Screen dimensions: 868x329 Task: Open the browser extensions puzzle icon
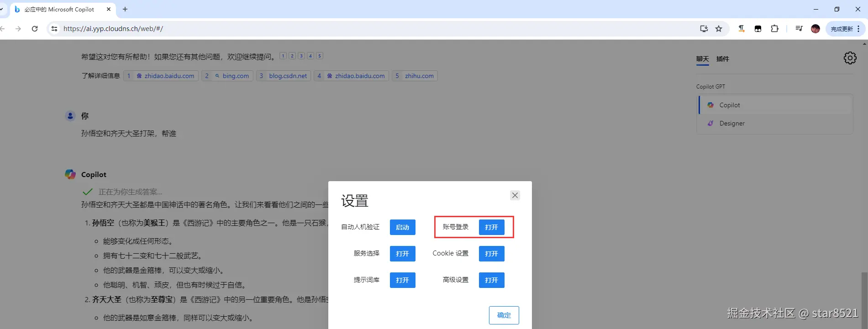pyautogui.click(x=774, y=29)
